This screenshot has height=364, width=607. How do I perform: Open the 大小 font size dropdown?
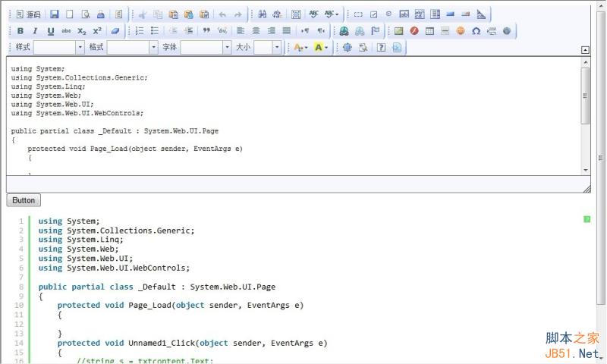[277, 47]
